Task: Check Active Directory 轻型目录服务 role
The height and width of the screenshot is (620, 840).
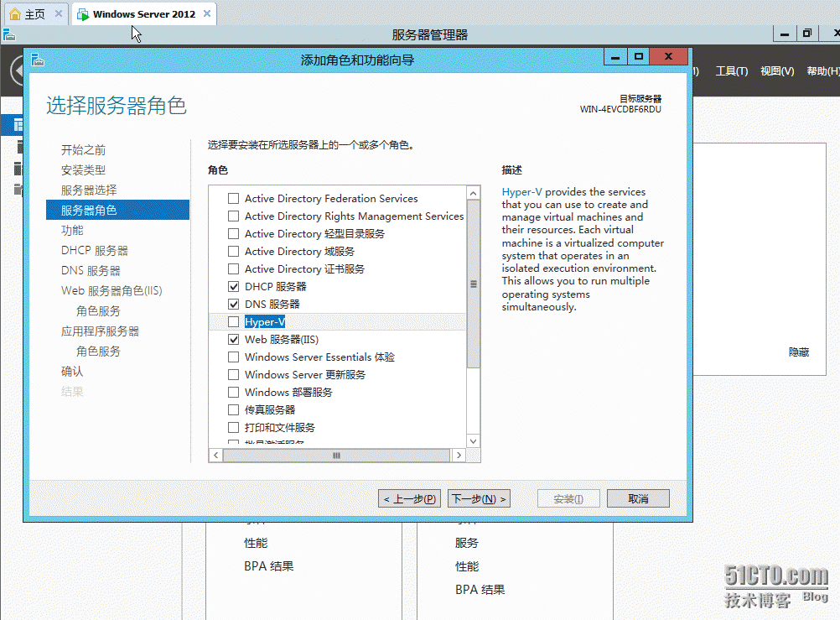Action: click(x=233, y=234)
